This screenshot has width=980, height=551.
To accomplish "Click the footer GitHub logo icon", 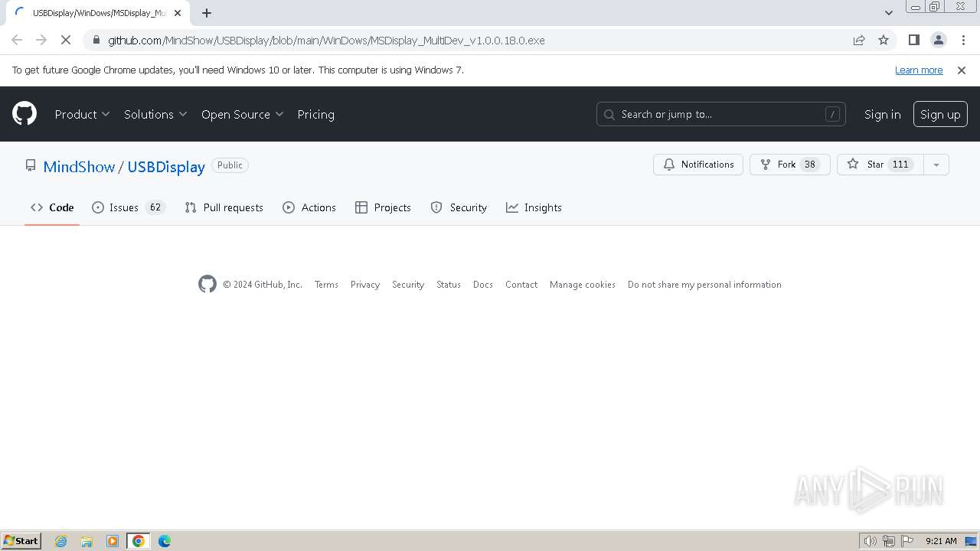I will click(207, 284).
